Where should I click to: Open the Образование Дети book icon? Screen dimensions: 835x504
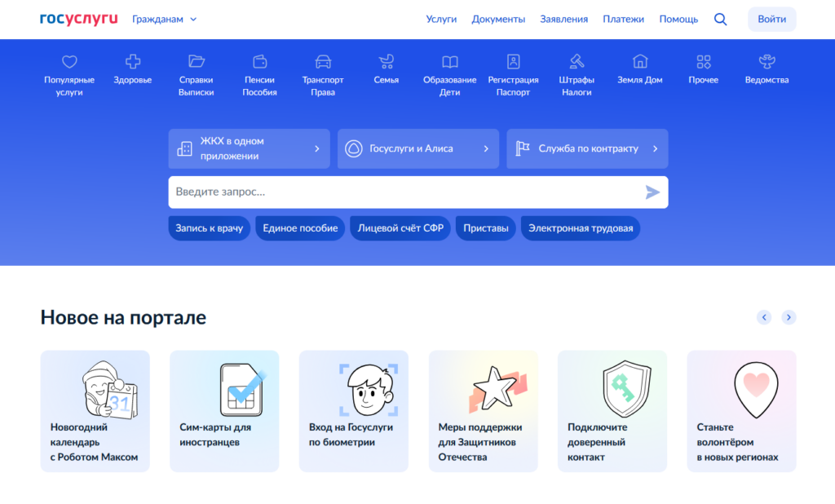pos(449,62)
